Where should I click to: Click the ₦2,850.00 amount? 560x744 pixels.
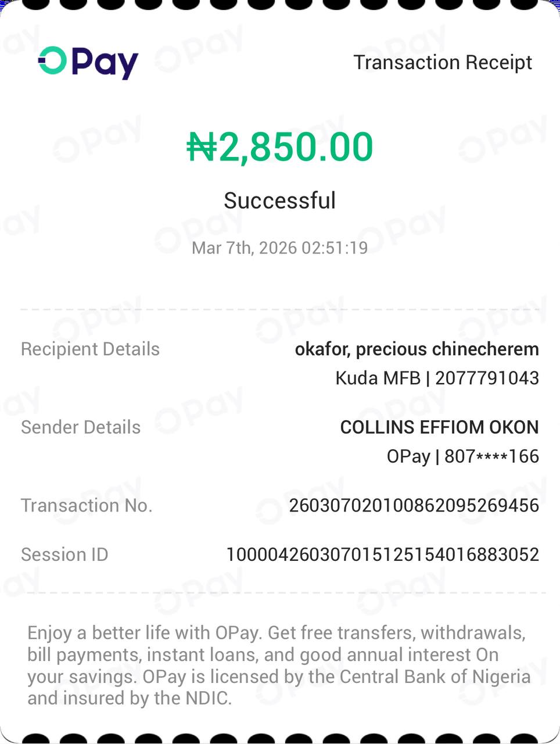coord(280,146)
